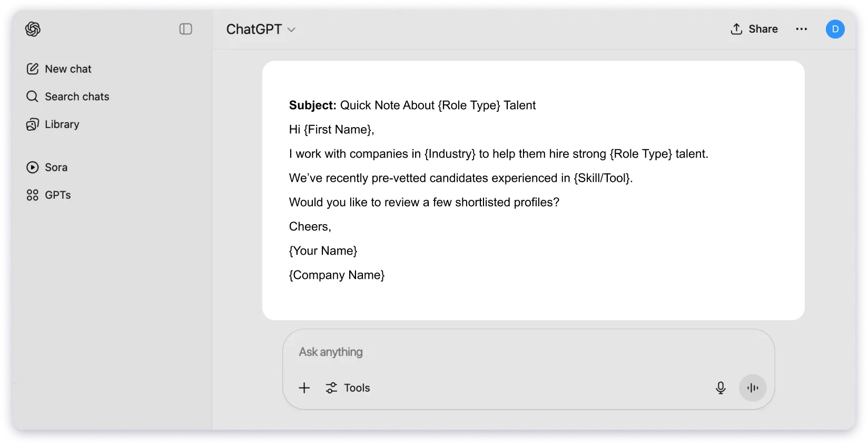The width and height of the screenshot is (868, 445).
Task: Click the OpenAI logo icon
Action: (x=32, y=29)
